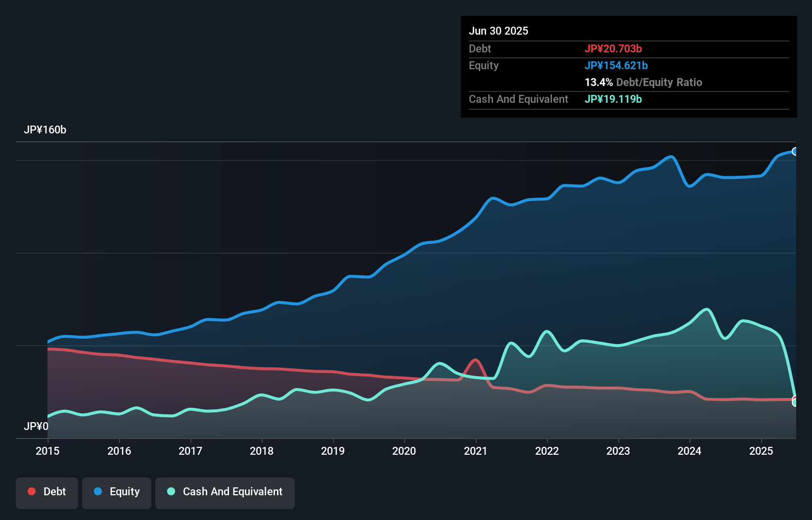Click the 13.4% Debt/Equity Ratio text
The width and height of the screenshot is (812, 520).
[643, 82]
